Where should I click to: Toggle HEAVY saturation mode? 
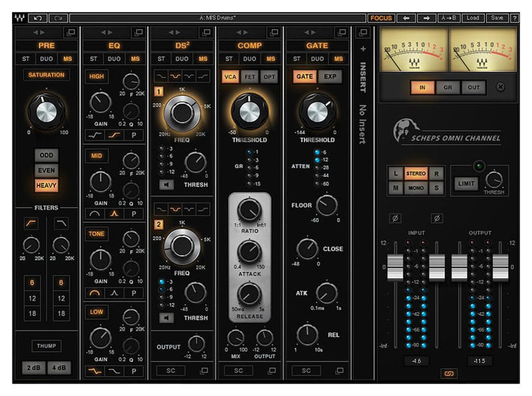pyautogui.click(x=47, y=186)
